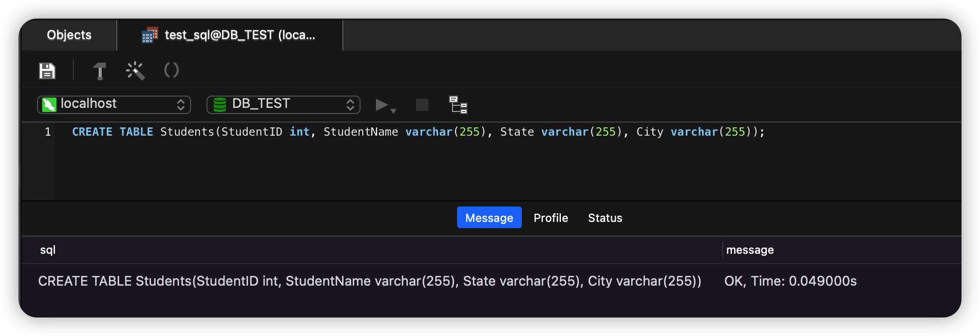Click the Explain query plan icon
Screen dimensions: 980x336
point(458,105)
